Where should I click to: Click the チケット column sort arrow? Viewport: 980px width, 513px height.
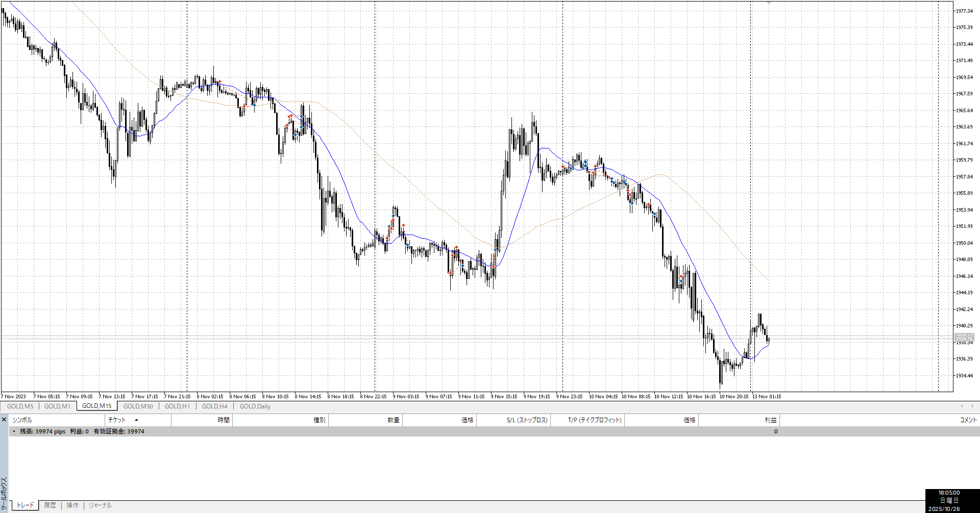[x=136, y=420]
